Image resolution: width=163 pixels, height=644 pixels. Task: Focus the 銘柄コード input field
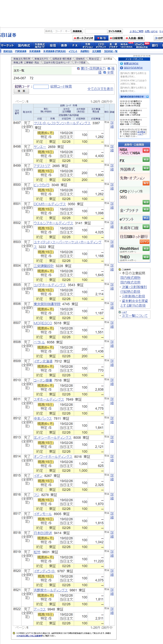coord(41,86)
